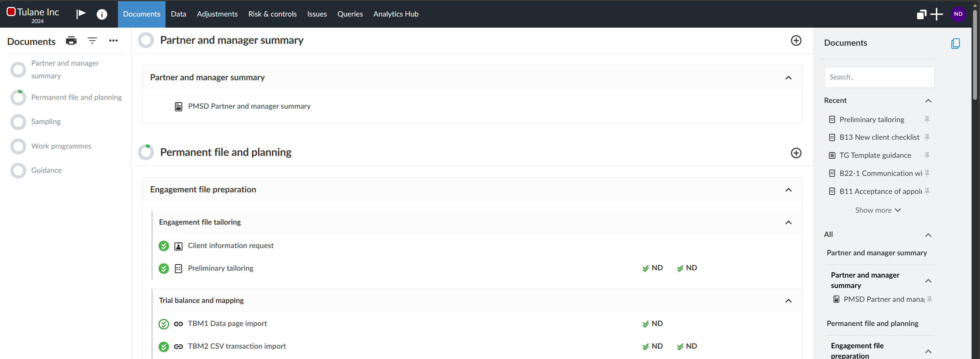Collapse the Recent section in right panel
The image size is (980, 359).
click(x=928, y=101)
